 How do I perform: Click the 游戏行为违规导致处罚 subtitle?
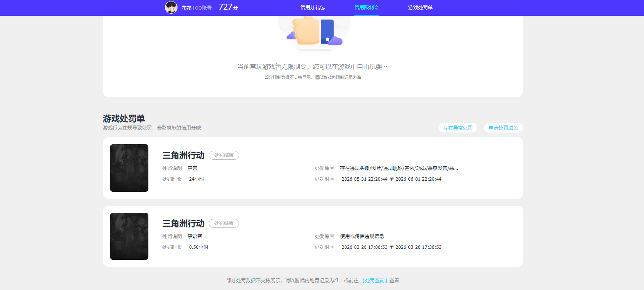click(x=152, y=128)
